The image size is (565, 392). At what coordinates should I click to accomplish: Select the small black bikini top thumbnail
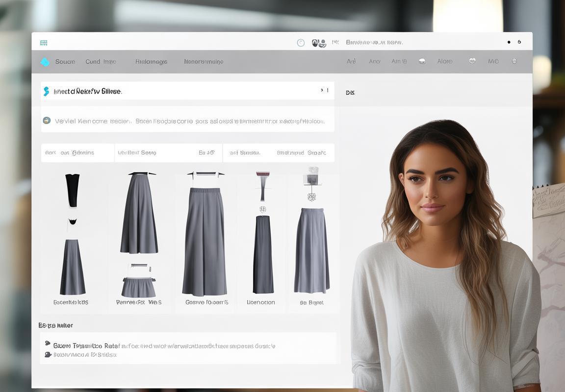[x=73, y=221]
